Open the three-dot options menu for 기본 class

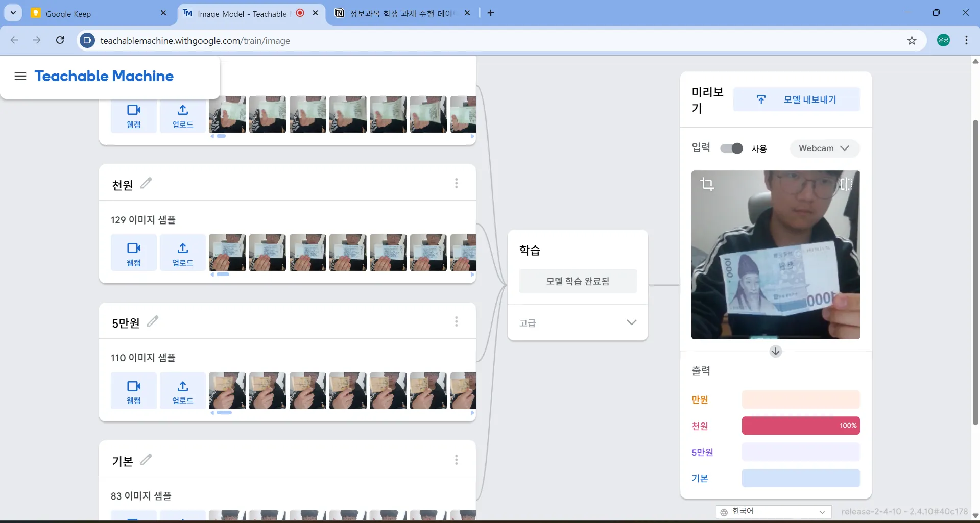pos(457,460)
